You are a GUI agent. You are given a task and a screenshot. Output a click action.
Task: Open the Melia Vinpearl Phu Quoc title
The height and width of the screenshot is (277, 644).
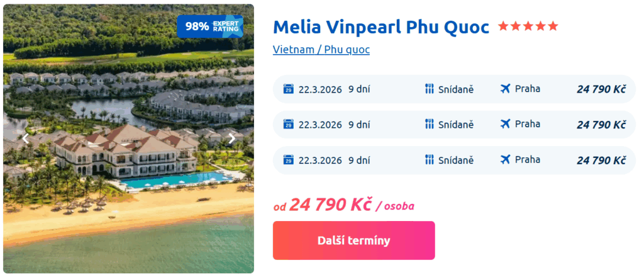380,27
